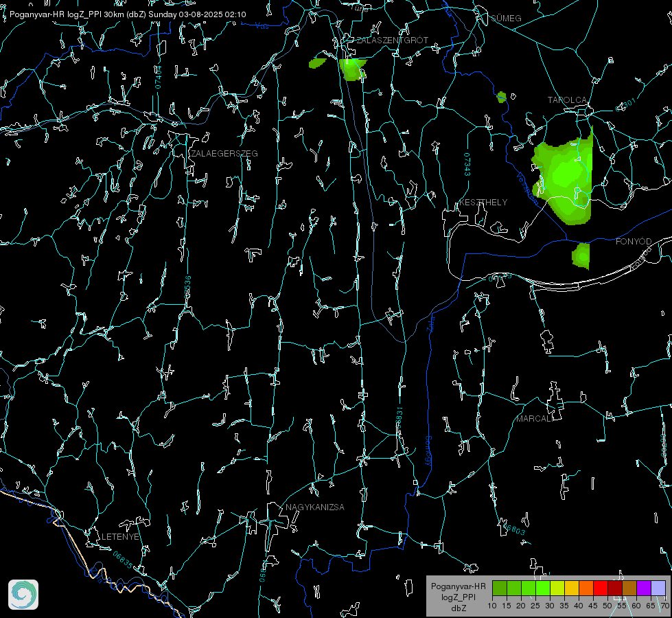Click the KESZTHELY city label
This screenshot has height=618, width=672.
483,202
